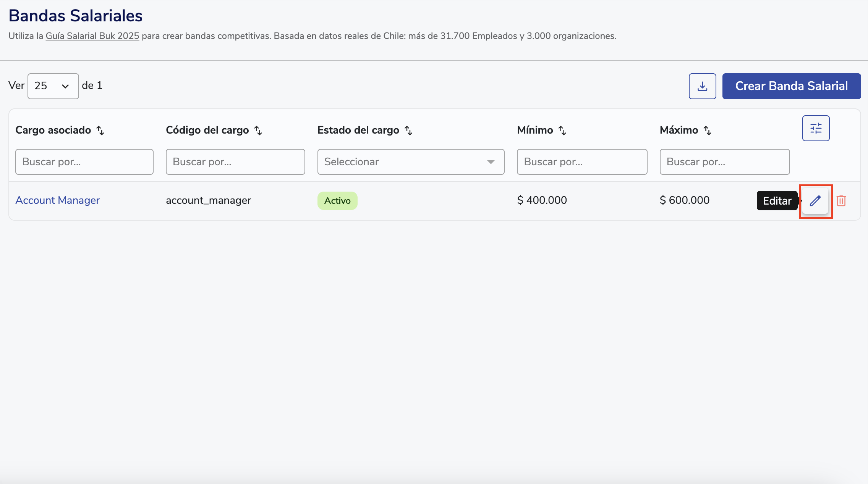The image size is (868, 484).
Task: Expand the Estado del cargo Seleccionar dropdown
Action: click(411, 162)
